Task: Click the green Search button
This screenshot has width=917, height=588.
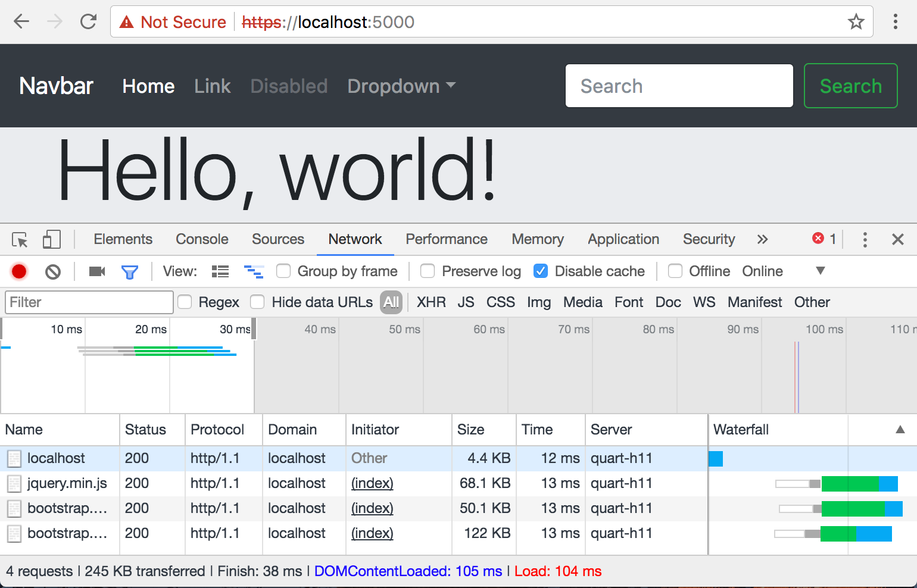Action: point(850,86)
